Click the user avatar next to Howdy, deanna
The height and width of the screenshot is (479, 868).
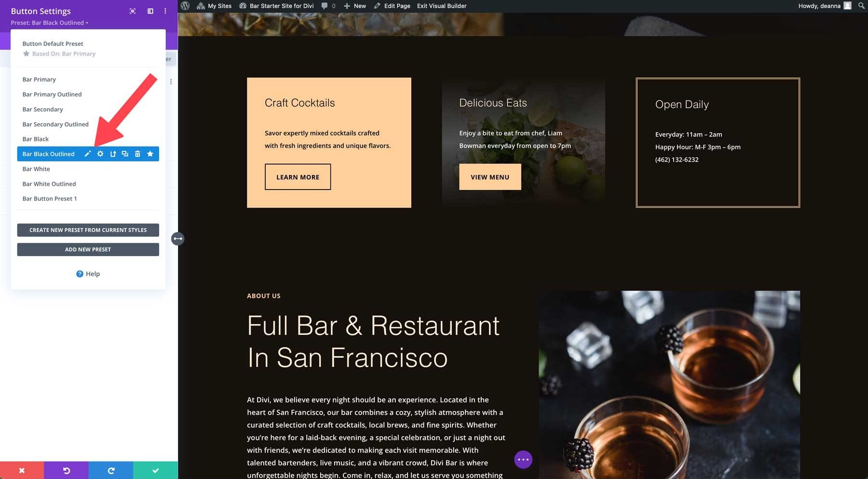847,6
